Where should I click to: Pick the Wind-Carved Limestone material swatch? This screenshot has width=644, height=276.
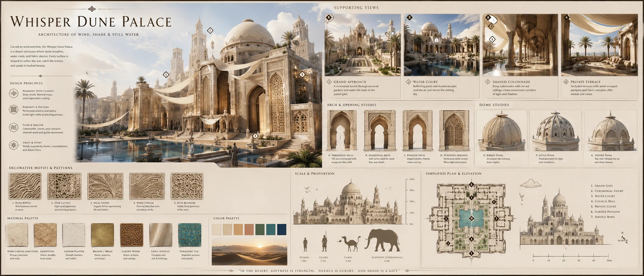(17, 235)
